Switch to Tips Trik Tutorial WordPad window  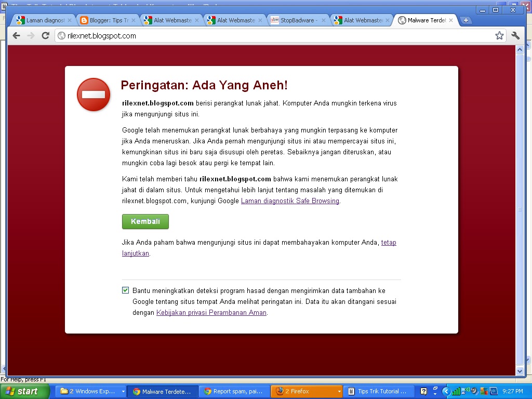click(x=378, y=391)
